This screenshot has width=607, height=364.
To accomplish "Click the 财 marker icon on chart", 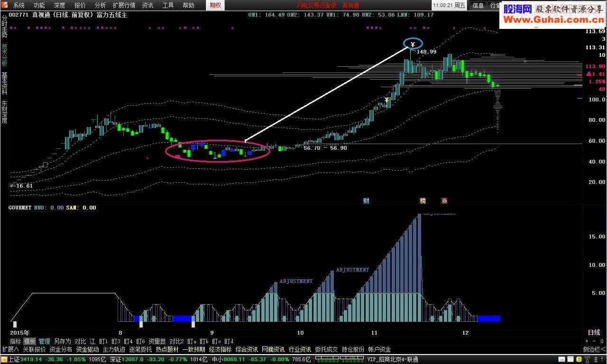I will click(x=366, y=201).
